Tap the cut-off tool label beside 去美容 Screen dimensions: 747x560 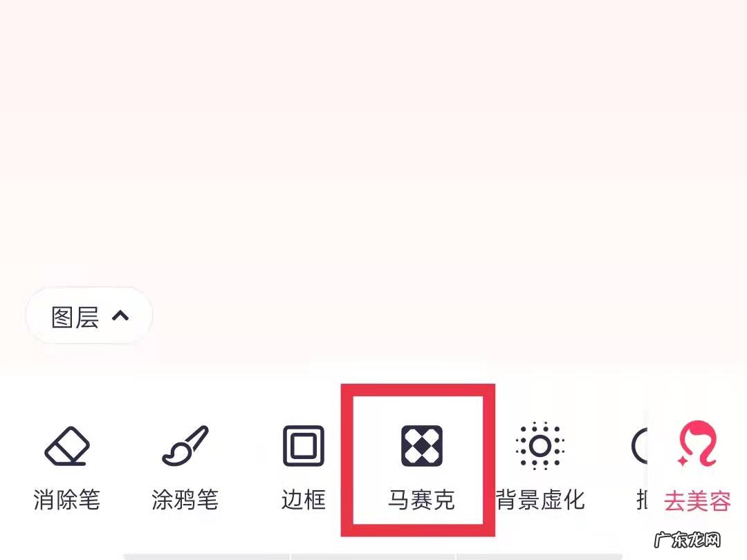pos(641,500)
